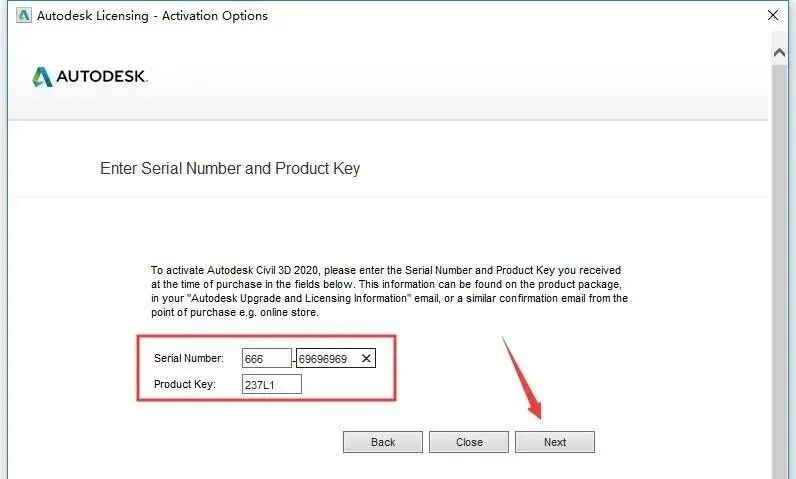Click the Close button beside Back

(x=469, y=442)
